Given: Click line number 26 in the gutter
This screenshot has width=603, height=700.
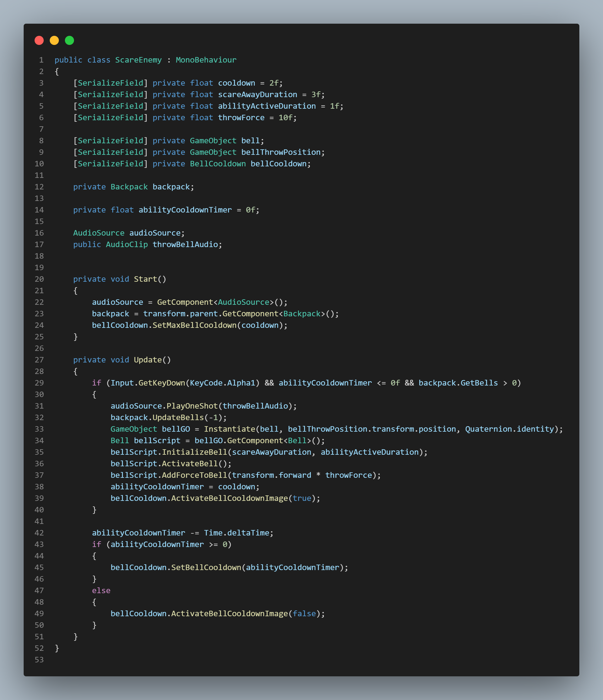Looking at the screenshot, I should (x=39, y=348).
